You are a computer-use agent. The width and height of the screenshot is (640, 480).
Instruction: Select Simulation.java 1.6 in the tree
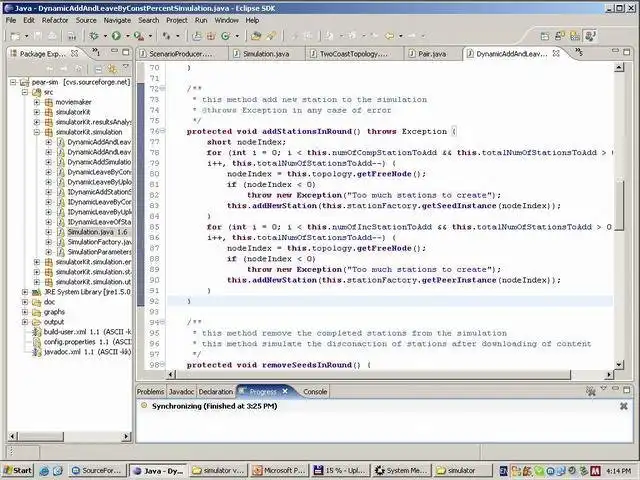coord(97,232)
